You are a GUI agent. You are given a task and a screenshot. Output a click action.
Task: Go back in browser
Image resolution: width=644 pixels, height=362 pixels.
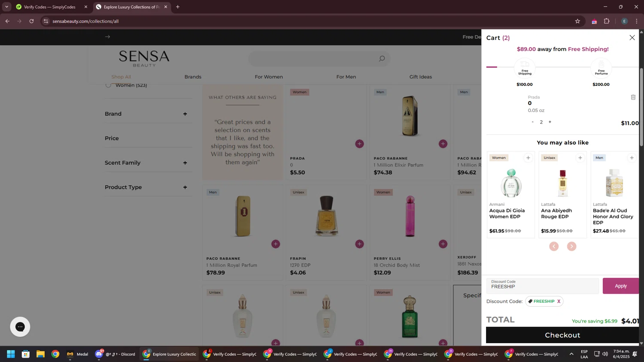(x=7, y=21)
